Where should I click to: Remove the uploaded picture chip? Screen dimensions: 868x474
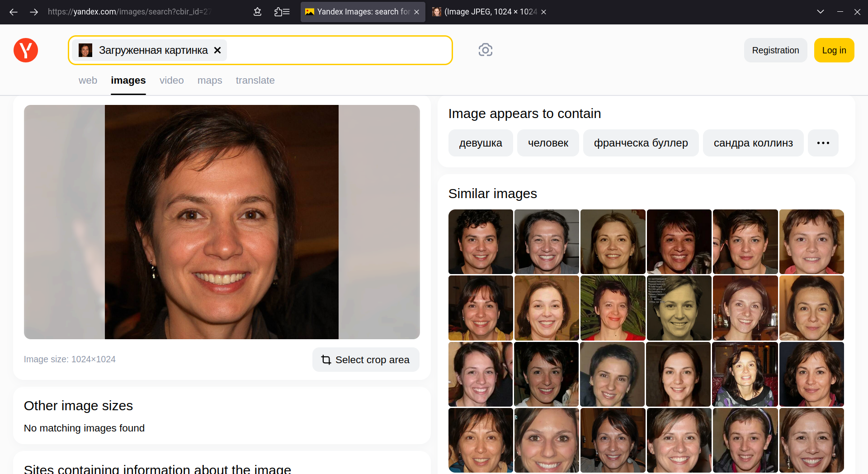pos(217,50)
